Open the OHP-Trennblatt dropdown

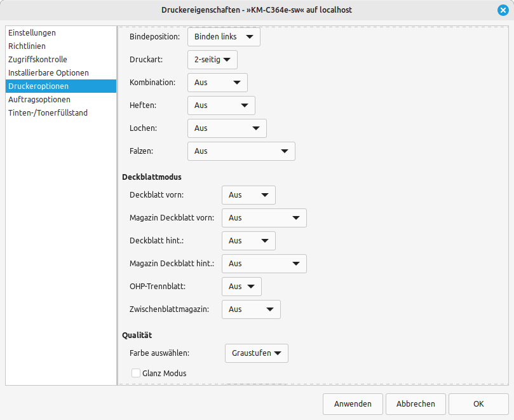241,287
